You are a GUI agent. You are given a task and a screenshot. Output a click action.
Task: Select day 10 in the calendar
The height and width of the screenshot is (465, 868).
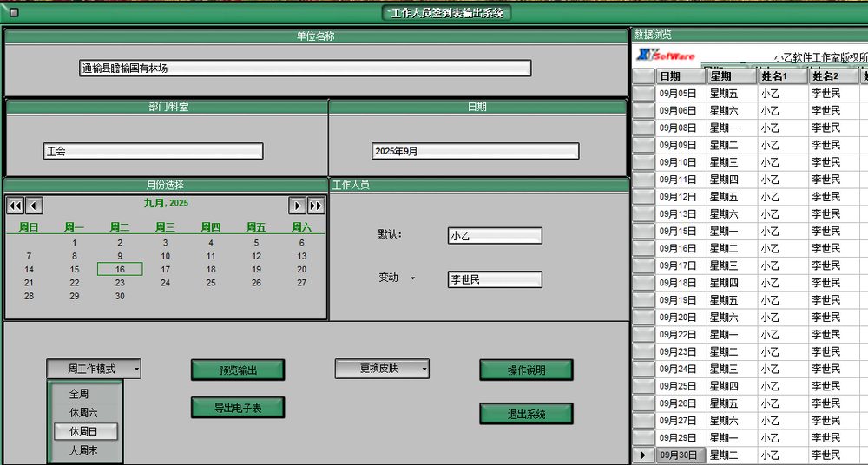tap(166, 256)
